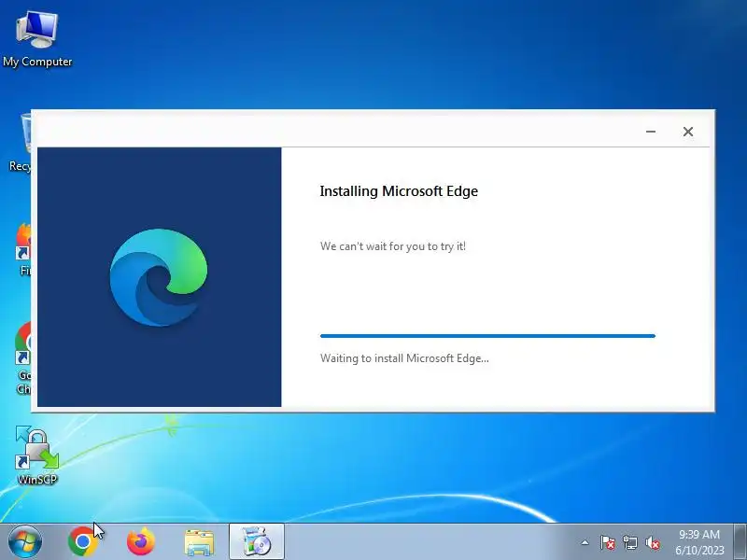The image size is (747, 560).
Task: Click the Edge logo in installer
Action: [x=159, y=277]
